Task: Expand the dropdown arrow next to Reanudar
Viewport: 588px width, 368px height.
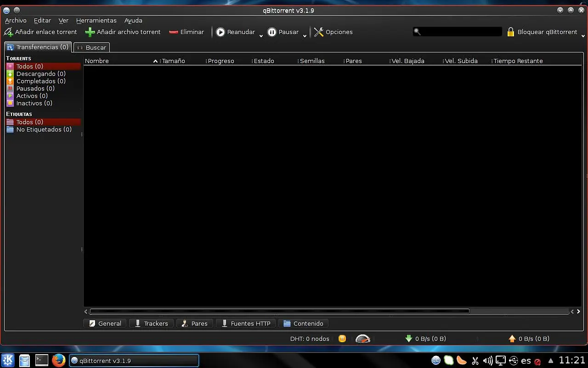Action: point(261,35)
